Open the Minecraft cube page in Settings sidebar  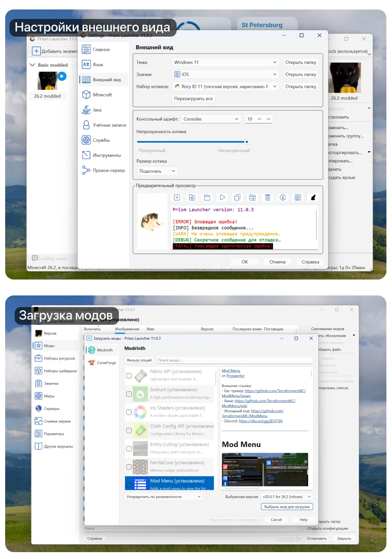coord(104,95)
